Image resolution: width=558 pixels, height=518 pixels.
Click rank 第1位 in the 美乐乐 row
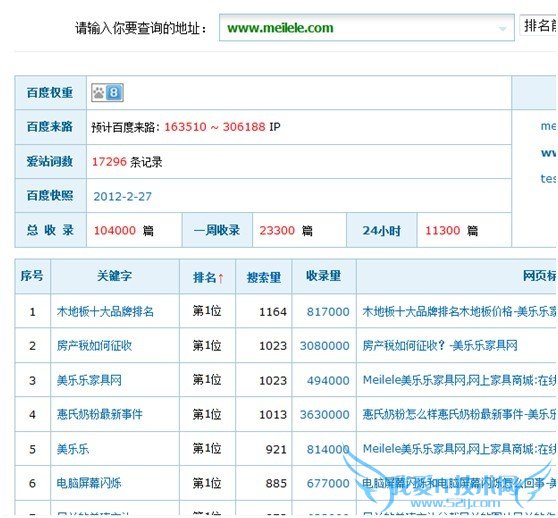point(207,448)
